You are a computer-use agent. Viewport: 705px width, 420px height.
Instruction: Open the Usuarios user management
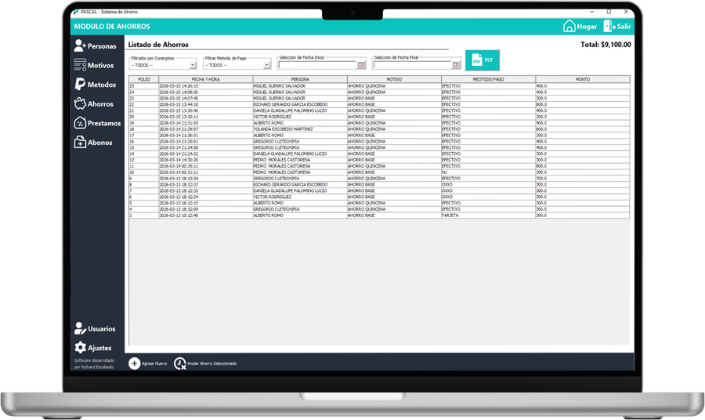(x=95, y=328)
